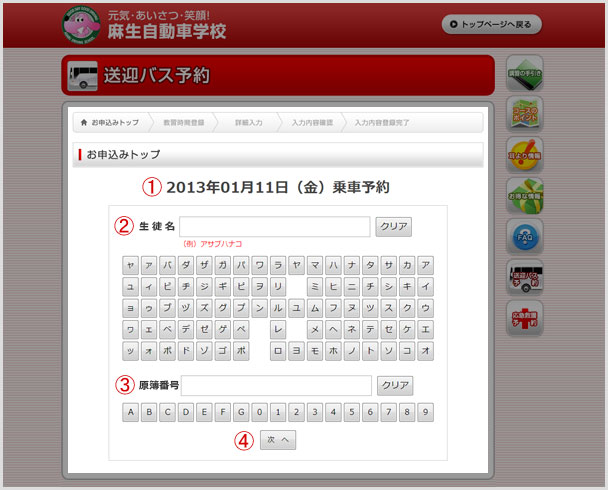The width and height of the screenshot is (608, 490).
Task: Open the 応急救護予約 red cross icon
Action: pos(525,318)
